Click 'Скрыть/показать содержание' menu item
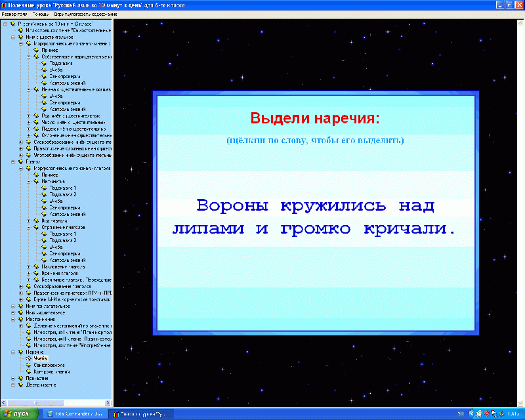Viewport: 525px width, 420px height. 85,14
